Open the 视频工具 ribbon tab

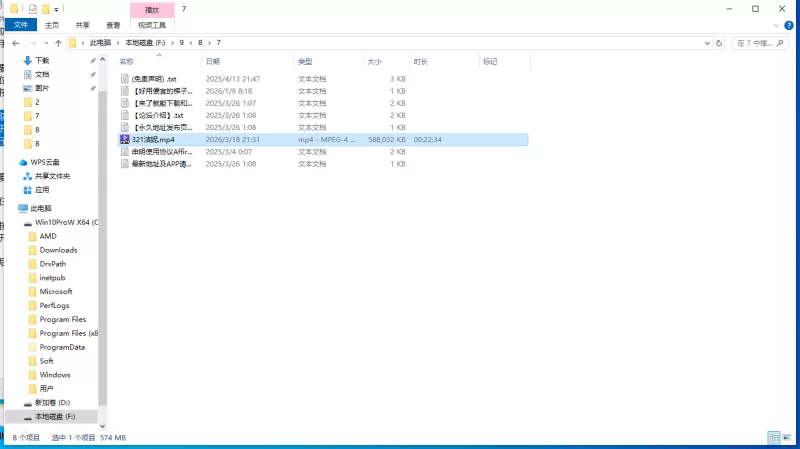coord(152,24)
